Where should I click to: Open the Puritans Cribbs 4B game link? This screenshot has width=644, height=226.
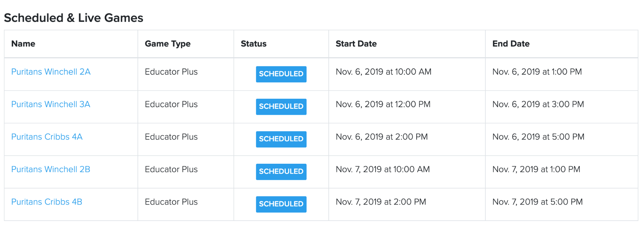click(x=47, y=202)
